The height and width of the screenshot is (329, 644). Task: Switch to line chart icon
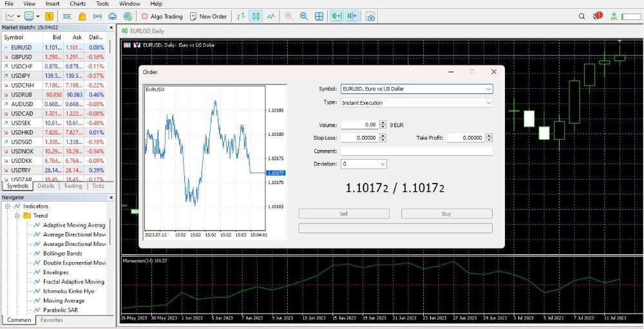click(271, 16)
